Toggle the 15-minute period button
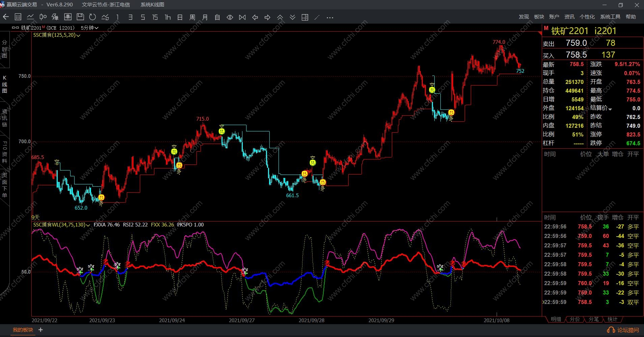Screen dimensions: 644x337 155,17
